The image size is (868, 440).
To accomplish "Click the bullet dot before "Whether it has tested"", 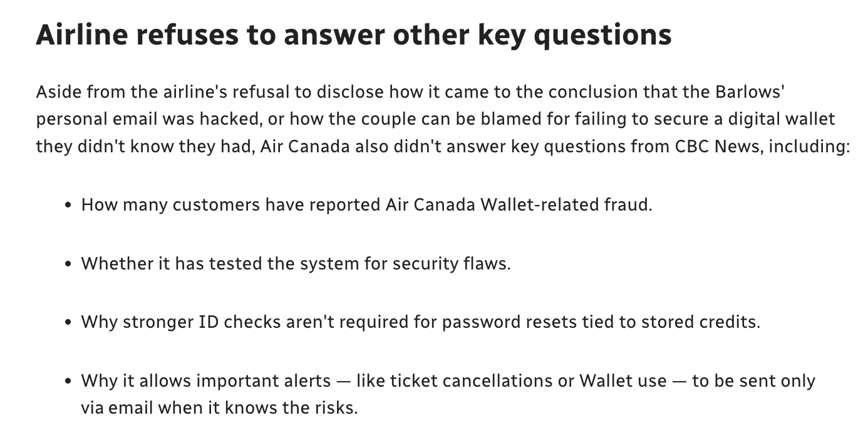I will click(x=68, y=264).
